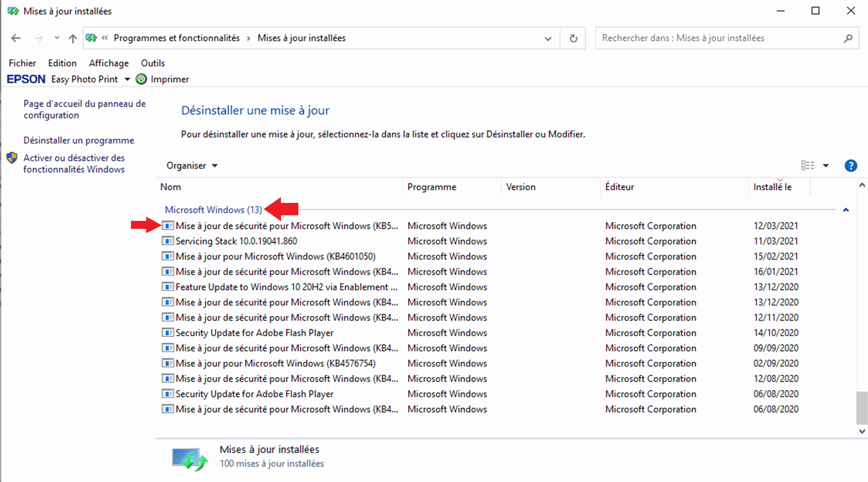
Task: Open the Fichier menu
Action: [22, 63]
